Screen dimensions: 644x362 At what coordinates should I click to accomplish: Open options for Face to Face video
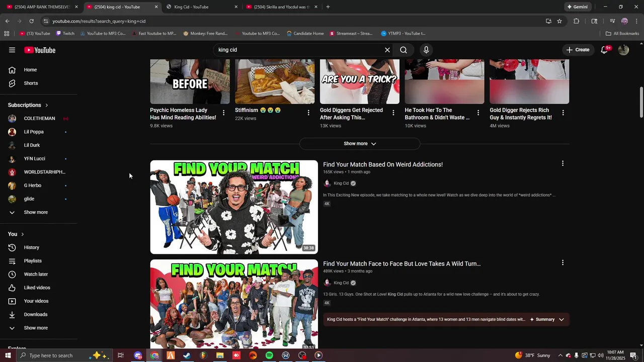[562, 262]
